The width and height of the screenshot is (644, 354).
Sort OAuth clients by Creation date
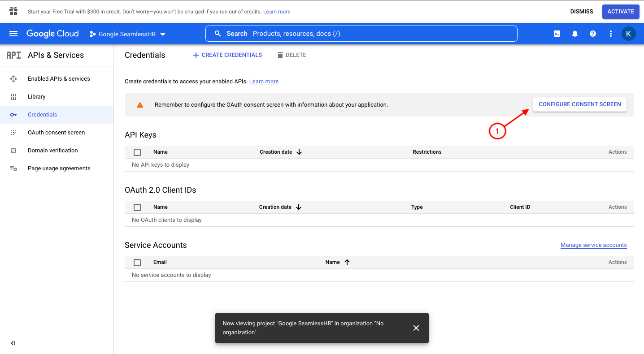click(x=280, y=207)
